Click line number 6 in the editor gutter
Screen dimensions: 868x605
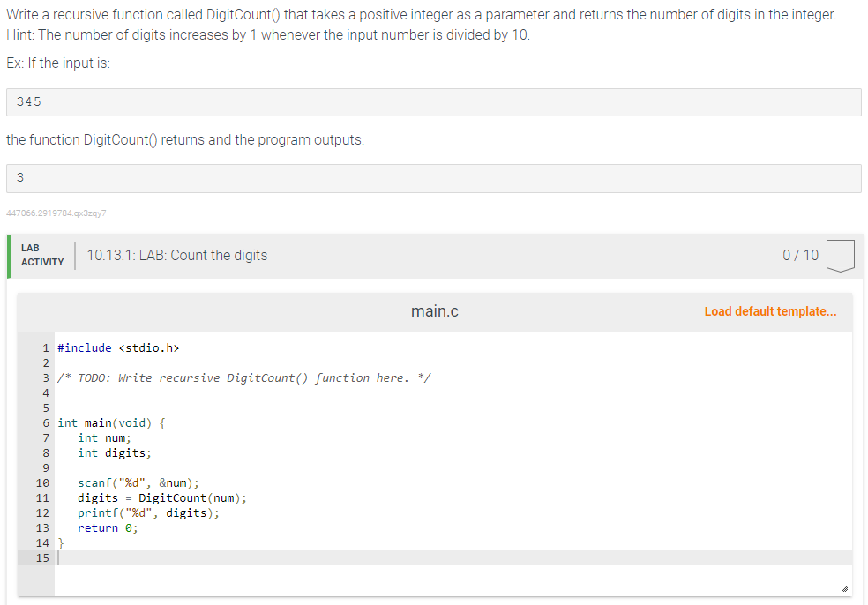coord(43,422)
